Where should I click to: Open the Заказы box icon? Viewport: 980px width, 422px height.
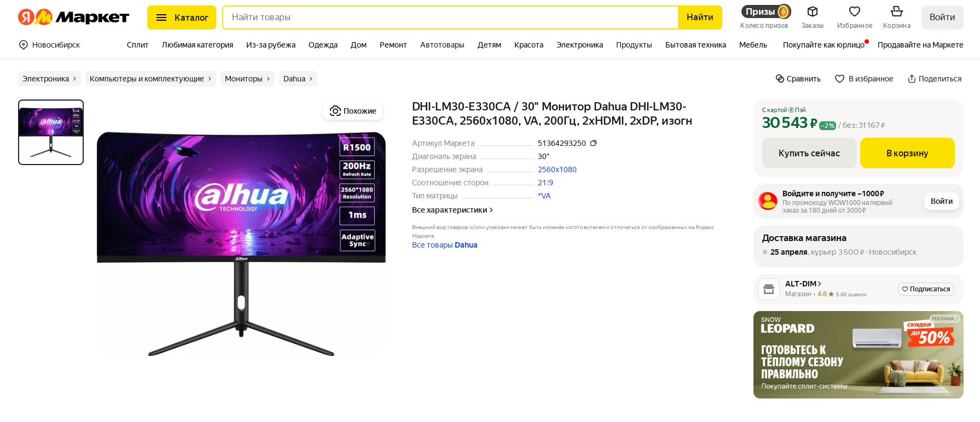813,17
